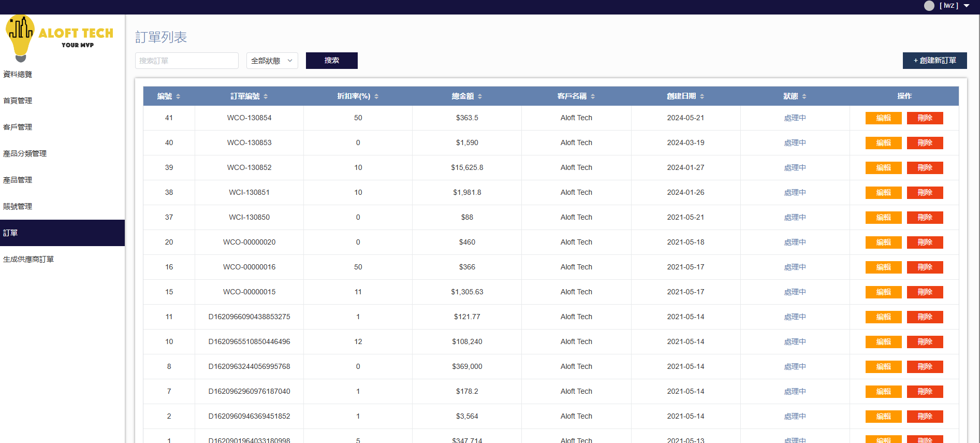Image resolution: width=980 pixels, height=443 pixels.
Task: Delete order WCI-130850
Action: (x=925, y=218)
